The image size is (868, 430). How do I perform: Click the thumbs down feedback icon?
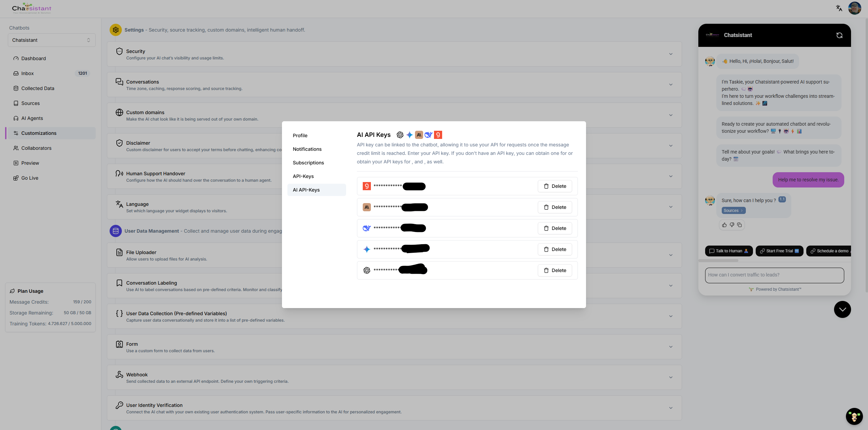732,225
